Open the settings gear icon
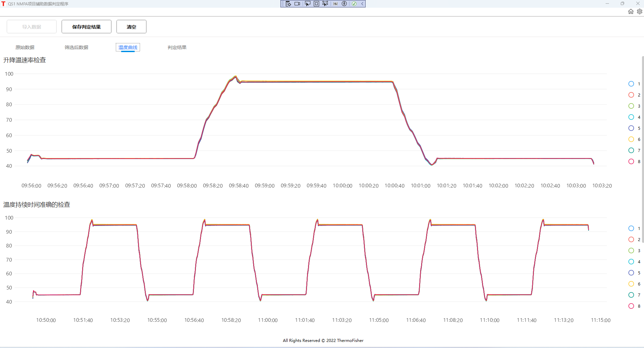 [x=640, y=11]
